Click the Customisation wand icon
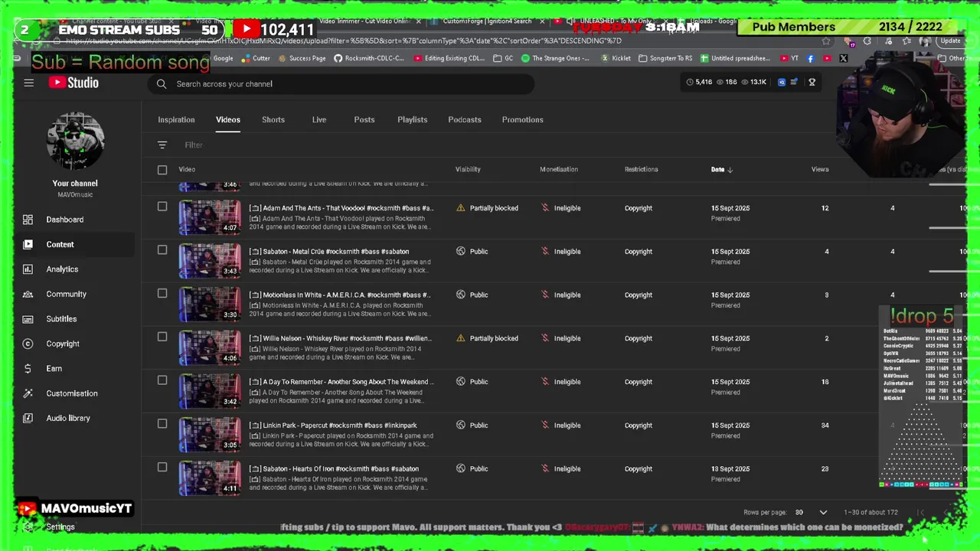 pyautogui.click(x=28, y=393)
